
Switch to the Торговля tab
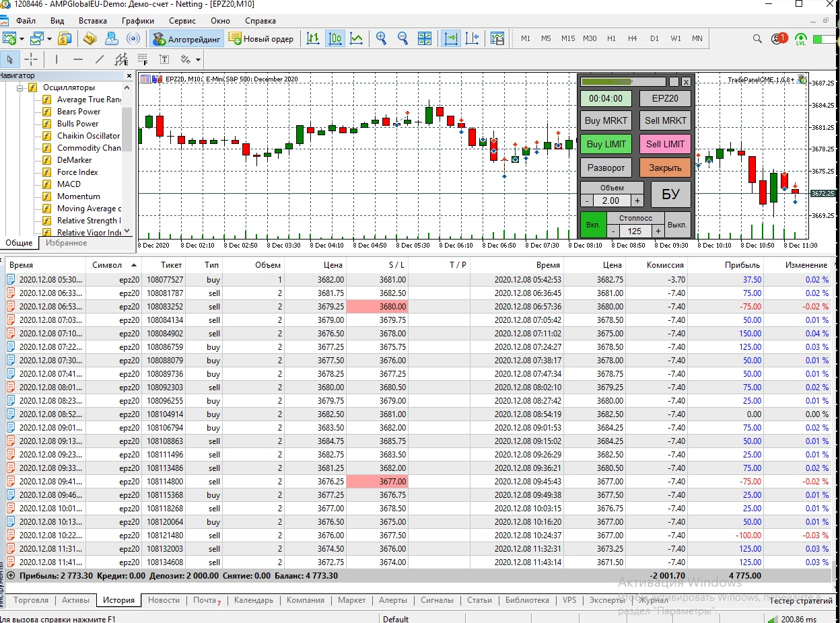[31, 600]
